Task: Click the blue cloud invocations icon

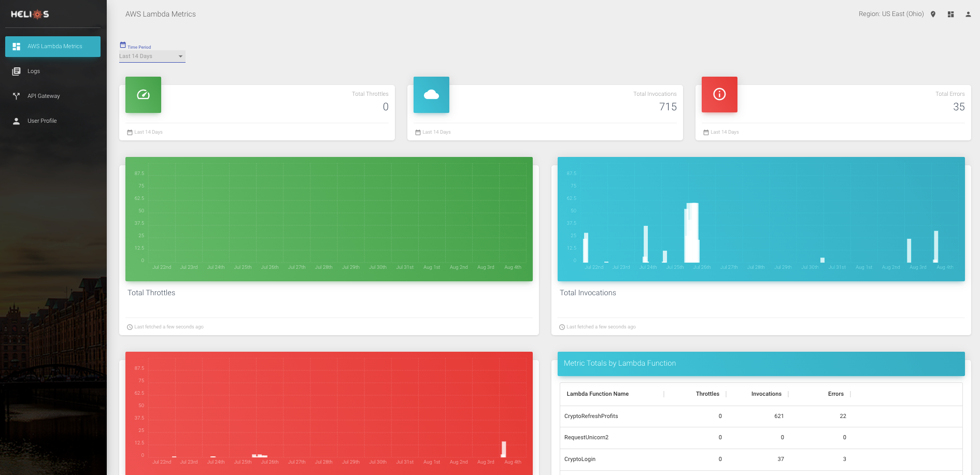Action: click(x=431, y=95)
